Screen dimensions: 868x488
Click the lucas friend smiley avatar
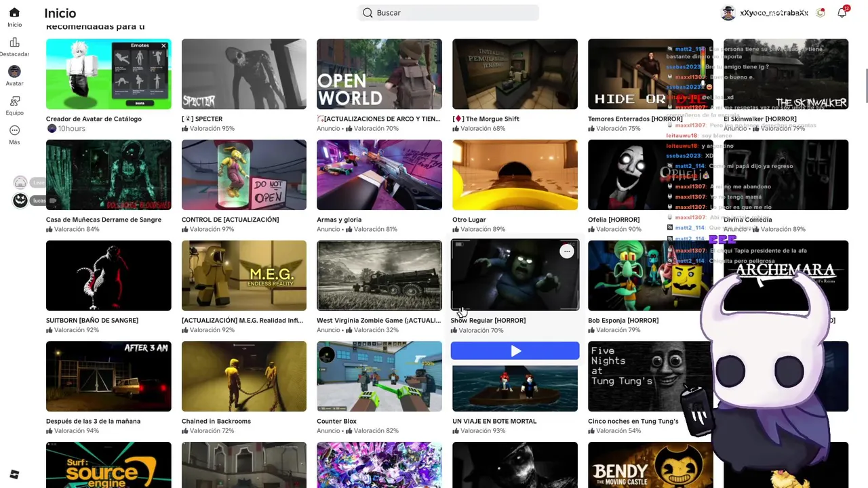click(20, 200)
